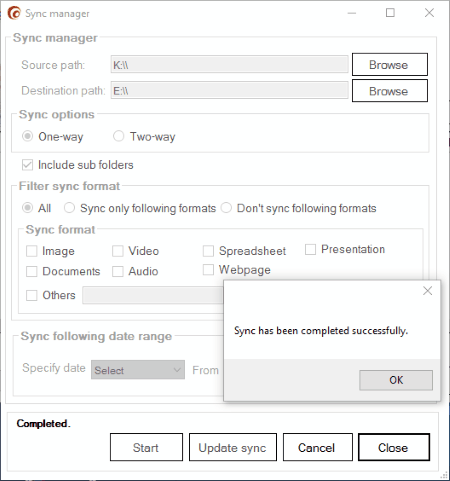Close the sync completed message box
450x481 pixels.
point(428,291)
